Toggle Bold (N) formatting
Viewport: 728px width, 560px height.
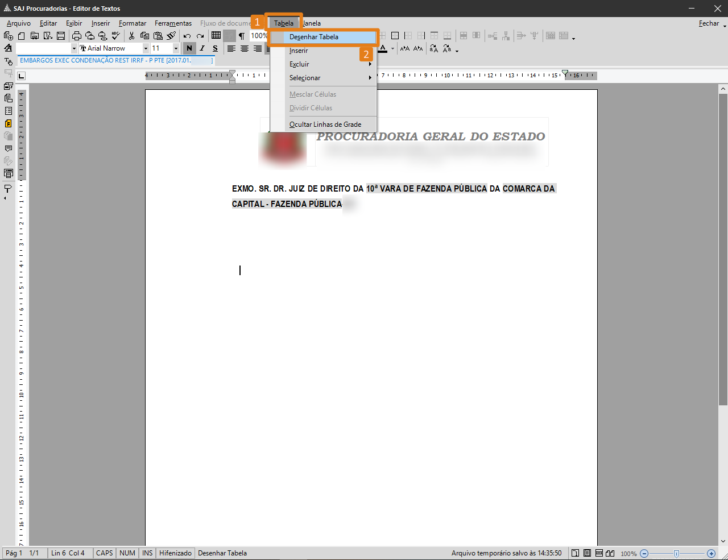pos(189,48)
